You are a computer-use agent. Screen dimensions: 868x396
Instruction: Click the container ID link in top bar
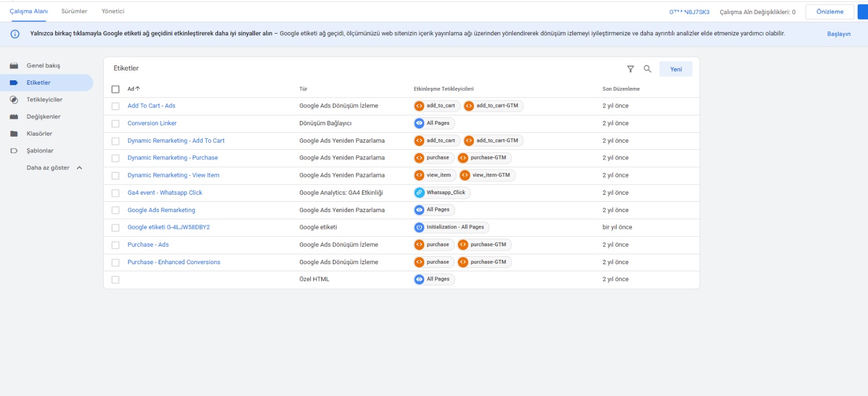[689, 12]
